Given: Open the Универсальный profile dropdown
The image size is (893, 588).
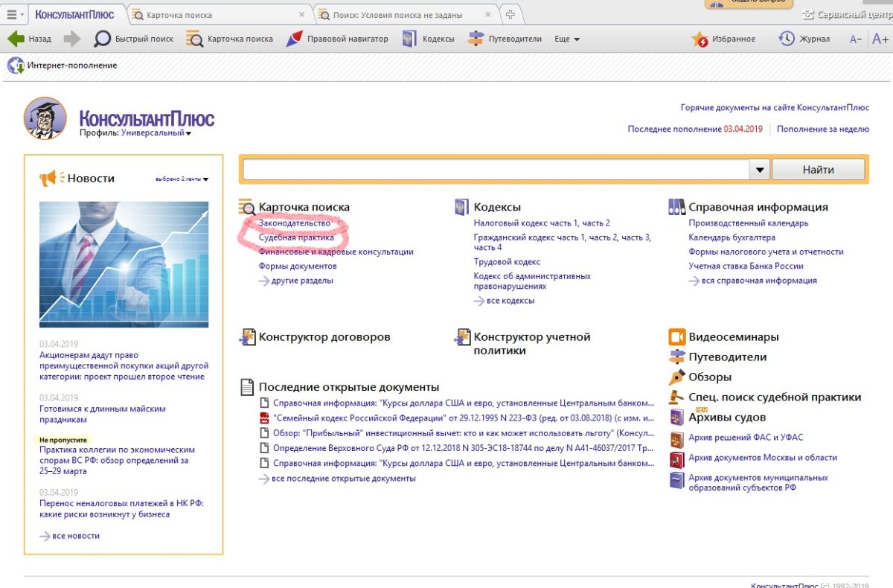Looking at the screenshot, I should (x=156, y=133).
